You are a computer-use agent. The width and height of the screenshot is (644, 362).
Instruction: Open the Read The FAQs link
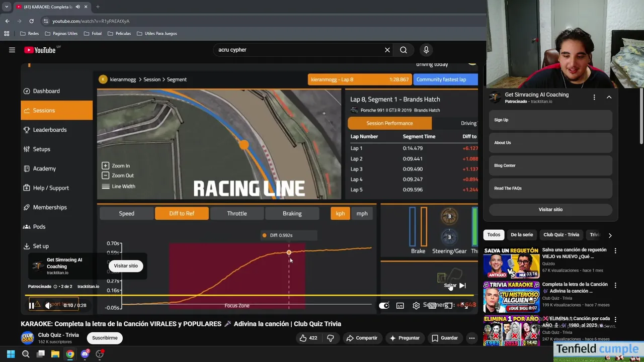tap(550, 188)
